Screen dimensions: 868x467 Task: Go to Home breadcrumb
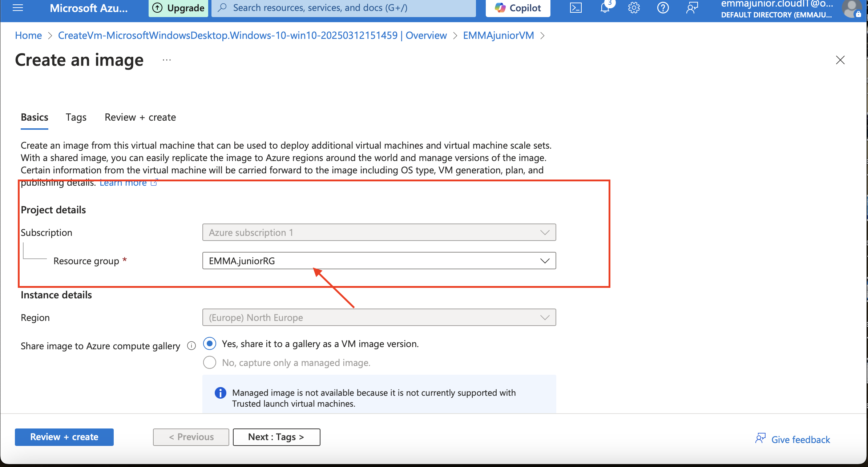[28, 35]
